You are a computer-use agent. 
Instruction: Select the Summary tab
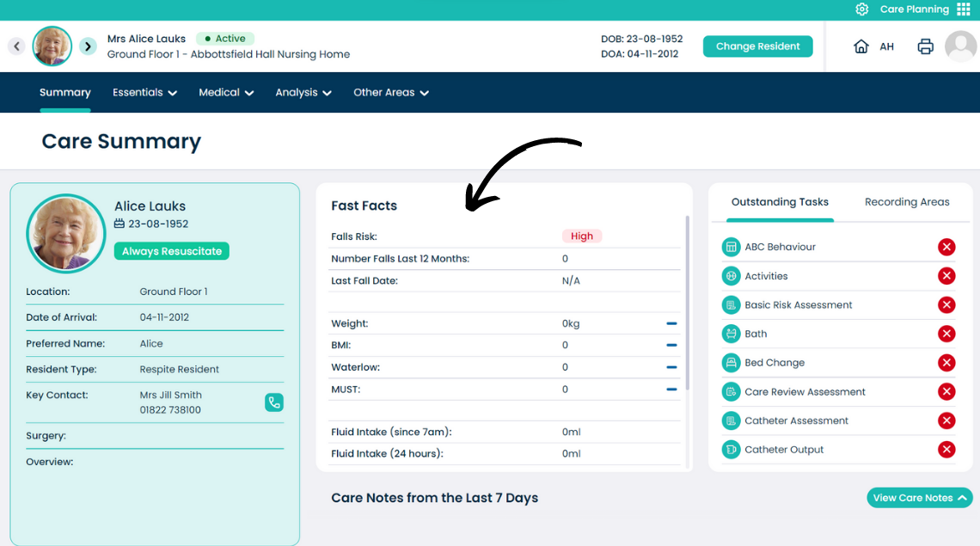65,93
